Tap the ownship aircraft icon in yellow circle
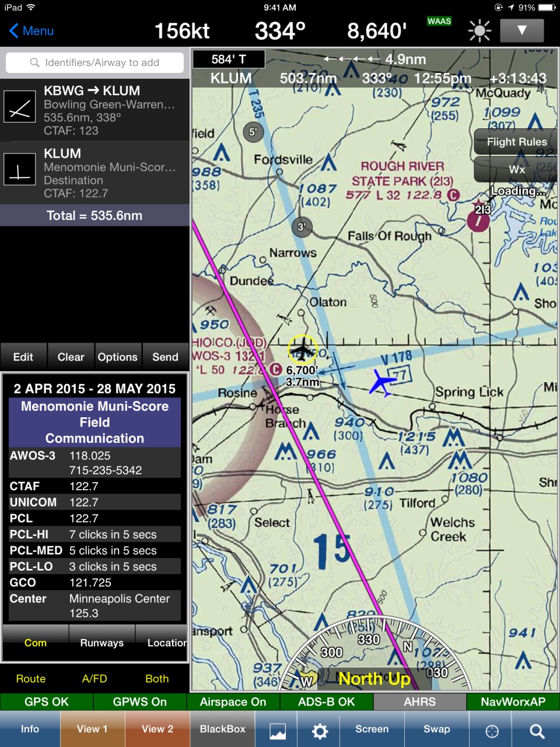Image resolution: width=560 pixels, height=747 pixels. coord(302,350)
